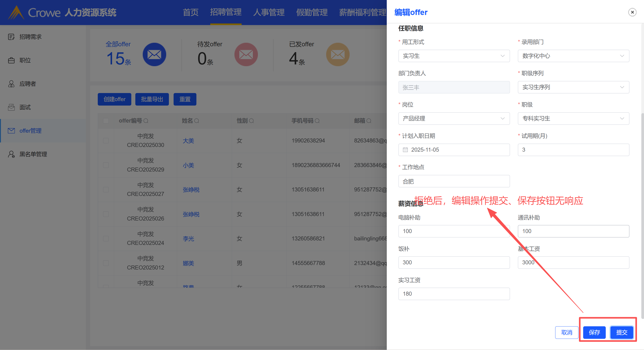Viewport: 644px width, 350px height.
Task: Click the 招聘需求 sidebar icon
Action: pyautogui.click(x=11, y=37)
